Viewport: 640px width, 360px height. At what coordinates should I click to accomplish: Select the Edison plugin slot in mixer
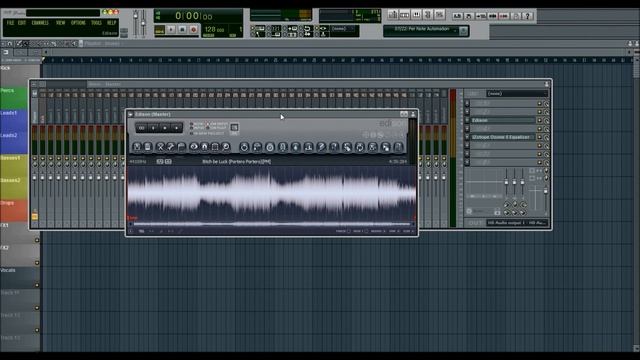(x=503, y=120)
